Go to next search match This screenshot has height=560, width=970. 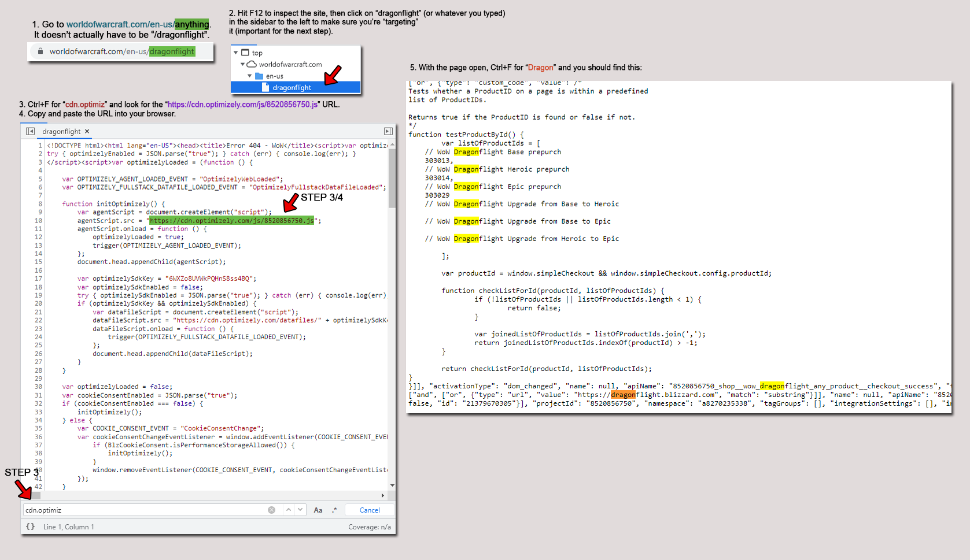click(300, 510)
